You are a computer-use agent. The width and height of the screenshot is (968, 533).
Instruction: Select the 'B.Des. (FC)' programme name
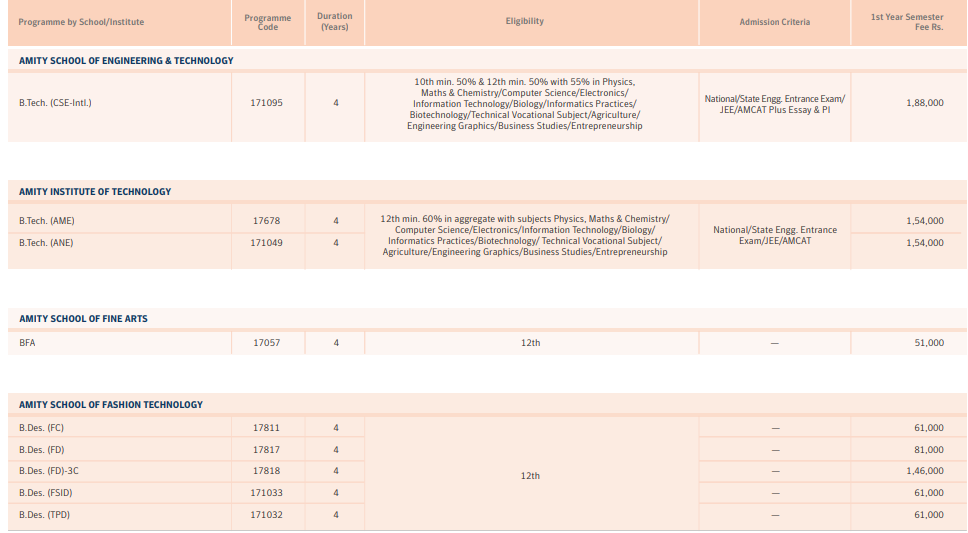pos(41,427)
